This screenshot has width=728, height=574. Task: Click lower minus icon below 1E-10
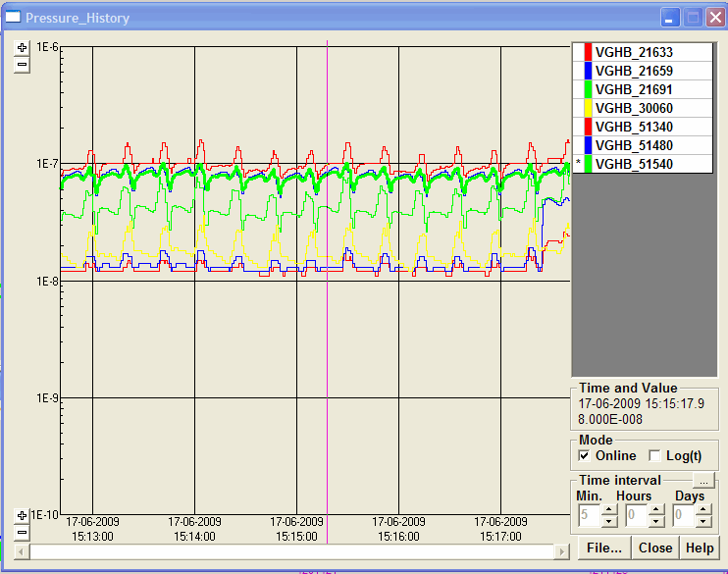22,533
